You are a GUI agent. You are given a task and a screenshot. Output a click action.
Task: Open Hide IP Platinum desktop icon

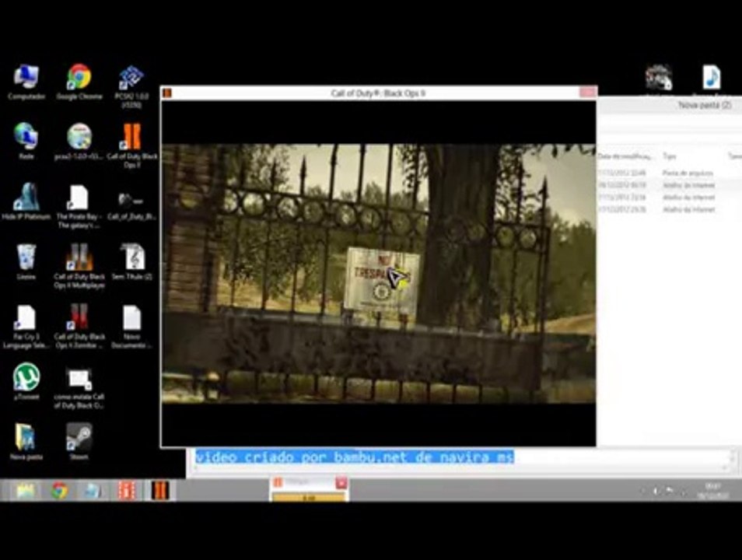[26, 201]
